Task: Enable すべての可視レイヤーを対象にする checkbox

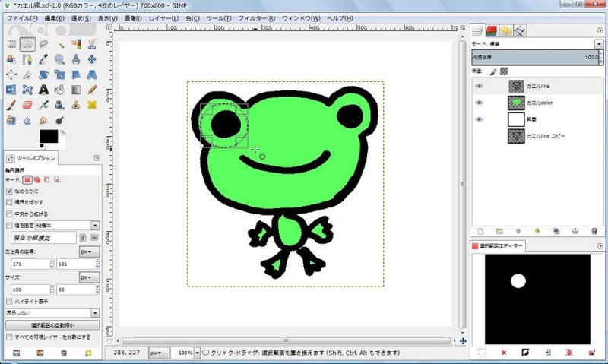Action: coord(9,337)
